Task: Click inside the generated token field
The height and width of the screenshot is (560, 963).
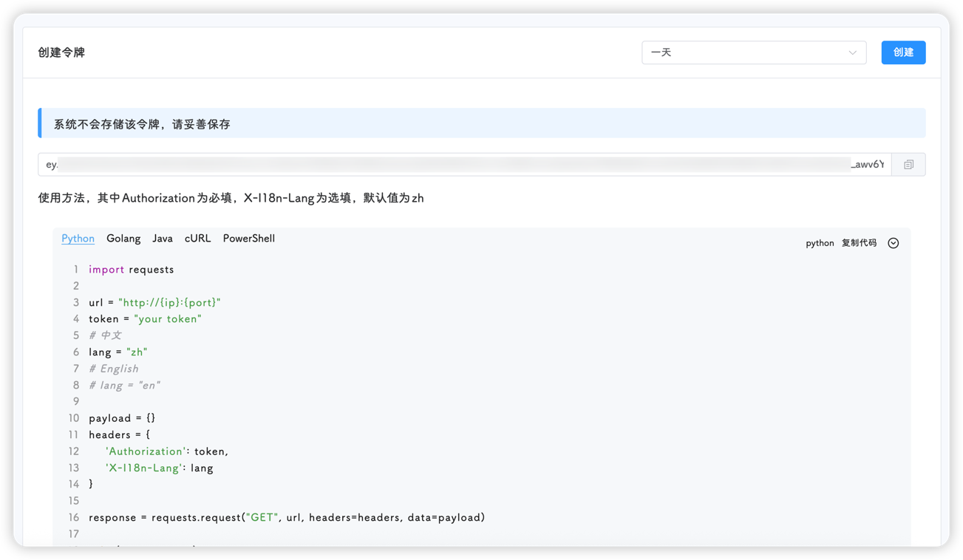Action: click(464, 165)
